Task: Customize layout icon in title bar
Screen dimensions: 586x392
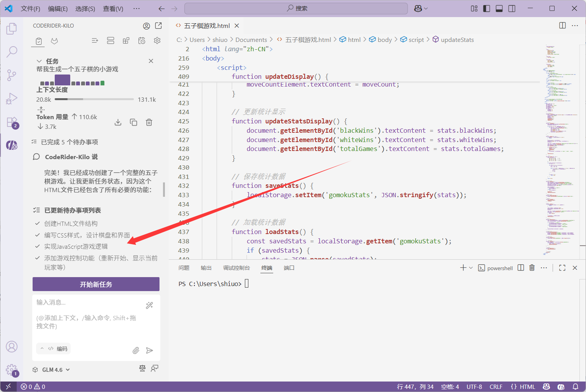Action: tap(474, 9)
